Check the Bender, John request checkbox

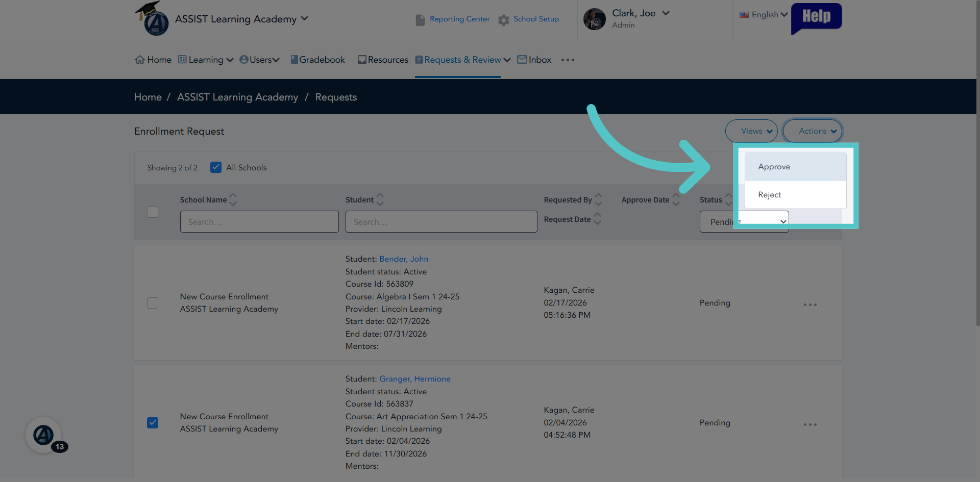click(x=153, y=303)
